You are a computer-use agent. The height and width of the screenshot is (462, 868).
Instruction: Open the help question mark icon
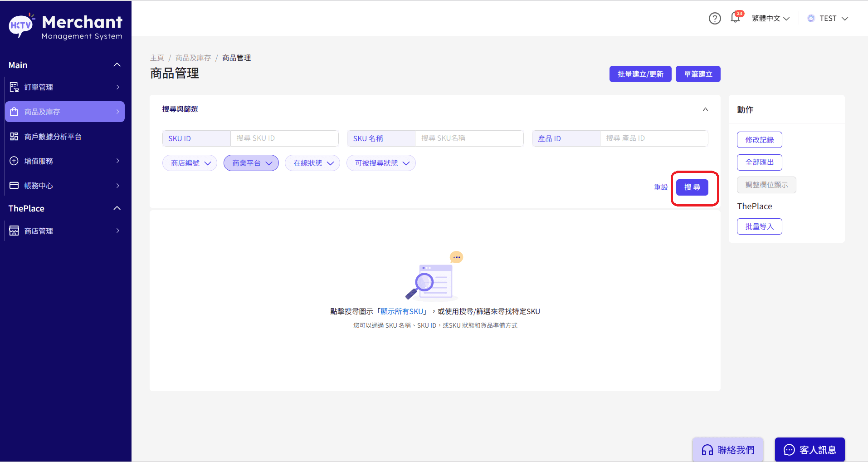point(715,19)
